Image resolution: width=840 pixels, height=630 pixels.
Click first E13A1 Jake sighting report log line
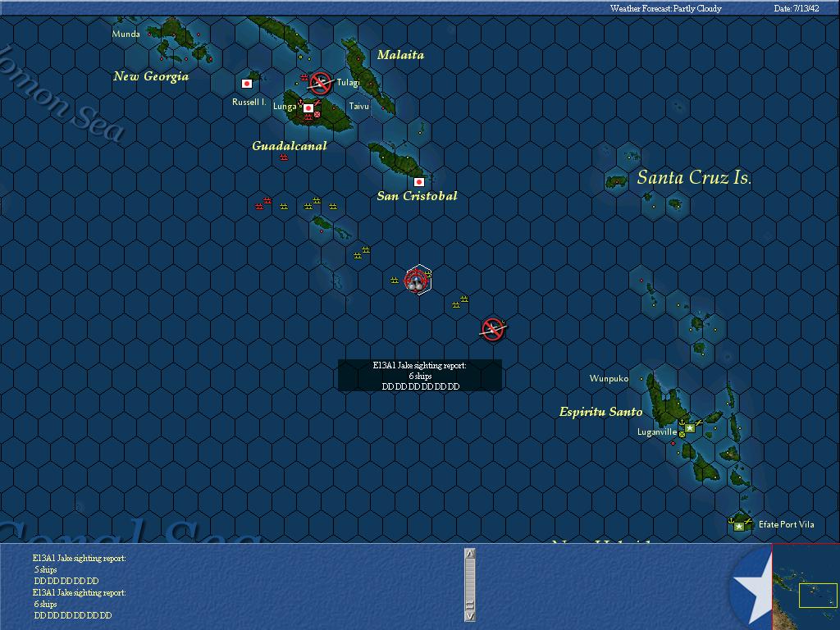pos(80,558)
